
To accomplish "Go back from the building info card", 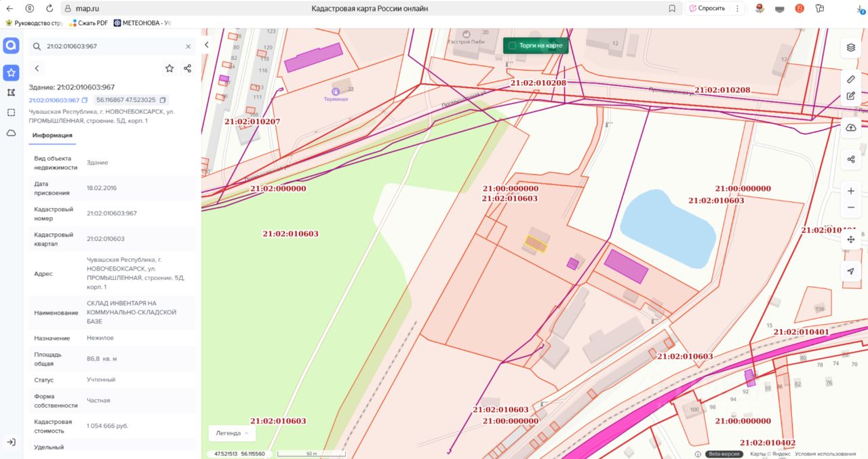I will pyautogui.click(x=37, y=68).
